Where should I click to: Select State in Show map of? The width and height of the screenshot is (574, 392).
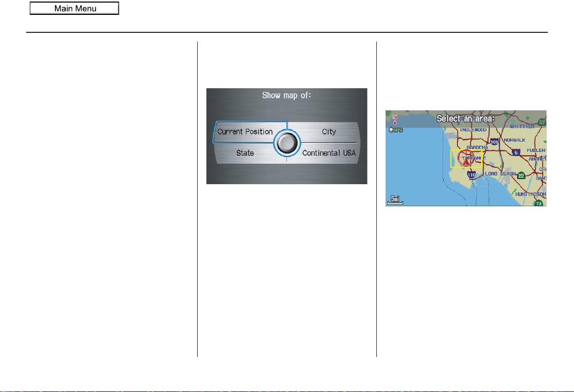click(245, 153)
